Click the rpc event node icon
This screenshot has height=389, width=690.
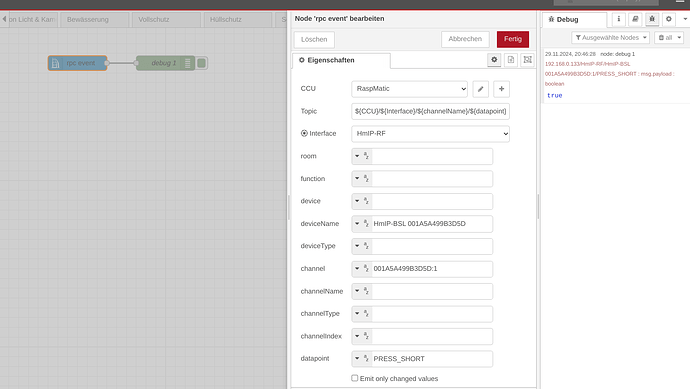click(55, 63)
